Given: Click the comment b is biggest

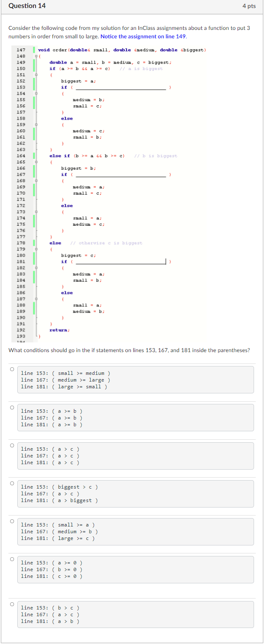Looking at the screenshot, I should coord(156,156).
